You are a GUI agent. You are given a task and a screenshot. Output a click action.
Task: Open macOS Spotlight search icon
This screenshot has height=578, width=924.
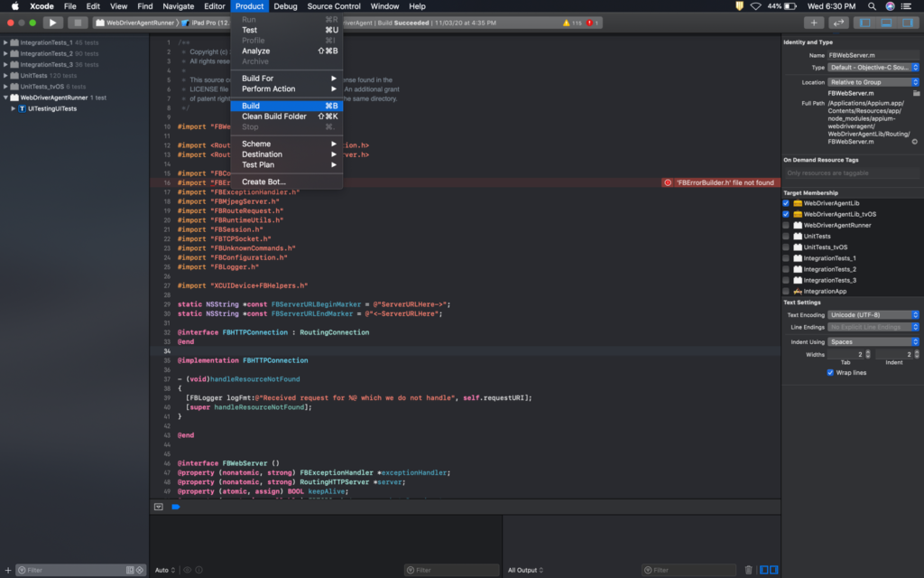(x=872, y=6)
